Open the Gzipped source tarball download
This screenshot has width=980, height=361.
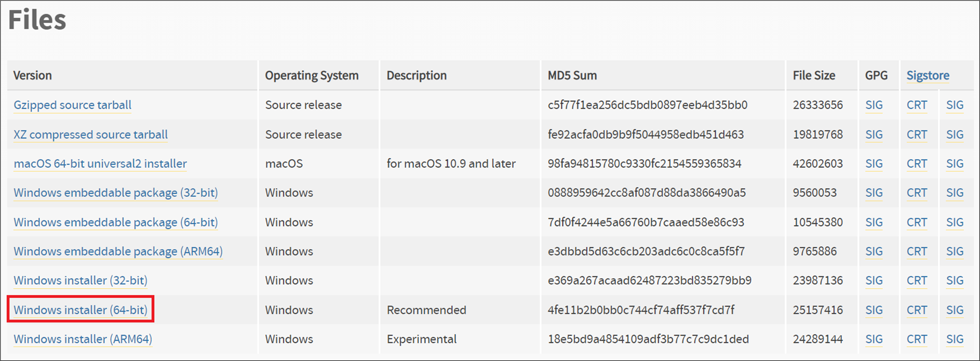click(72, 105)
